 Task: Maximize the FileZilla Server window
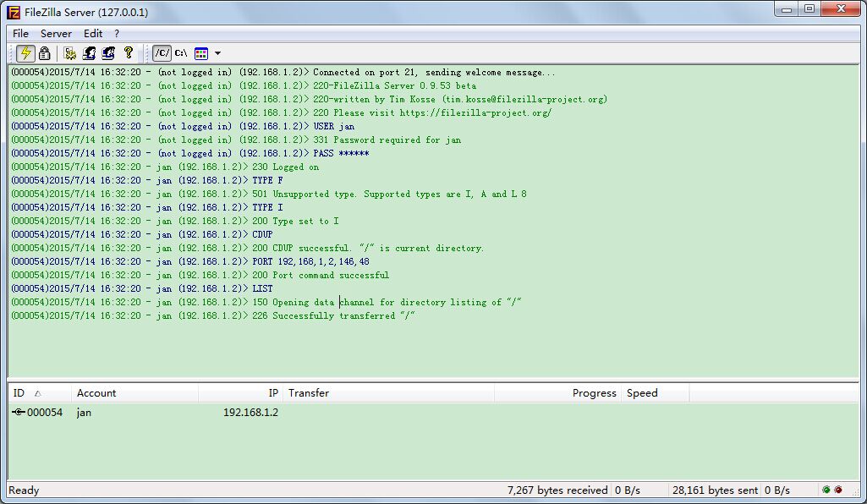click(809, 8)
